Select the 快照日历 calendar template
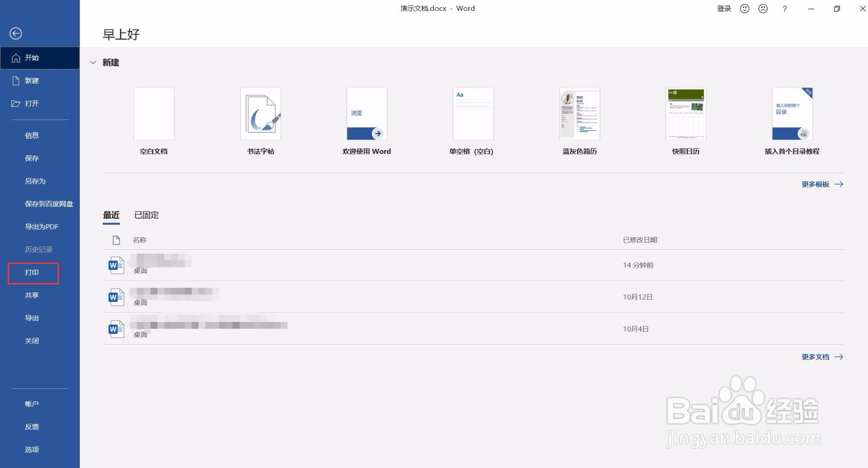The width and height of the screenshot is (868, 468). [686, 122]
